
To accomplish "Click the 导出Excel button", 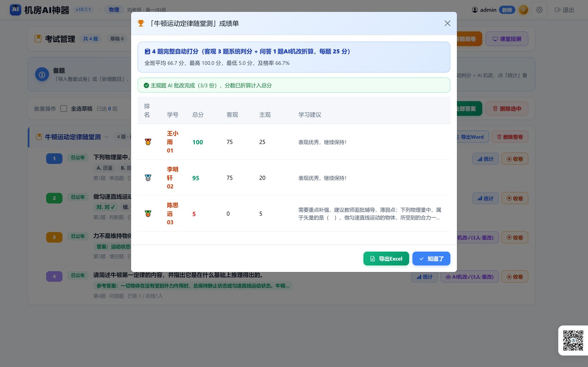I will click(x=386, y=258).
